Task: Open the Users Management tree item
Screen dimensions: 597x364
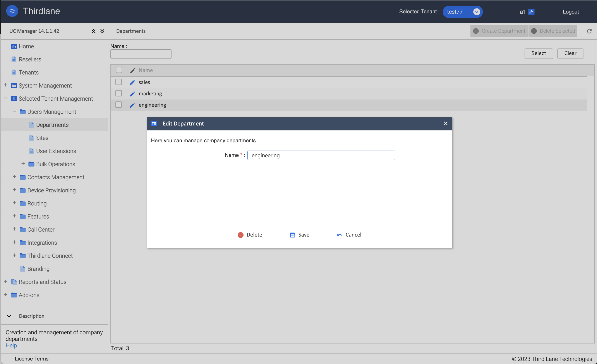Action: tap(51, 112)
